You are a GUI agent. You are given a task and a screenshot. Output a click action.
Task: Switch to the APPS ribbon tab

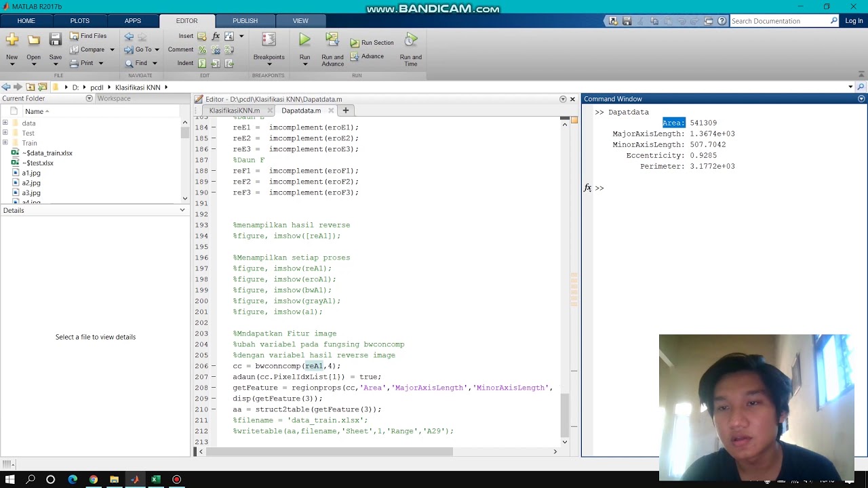(133, 21)
